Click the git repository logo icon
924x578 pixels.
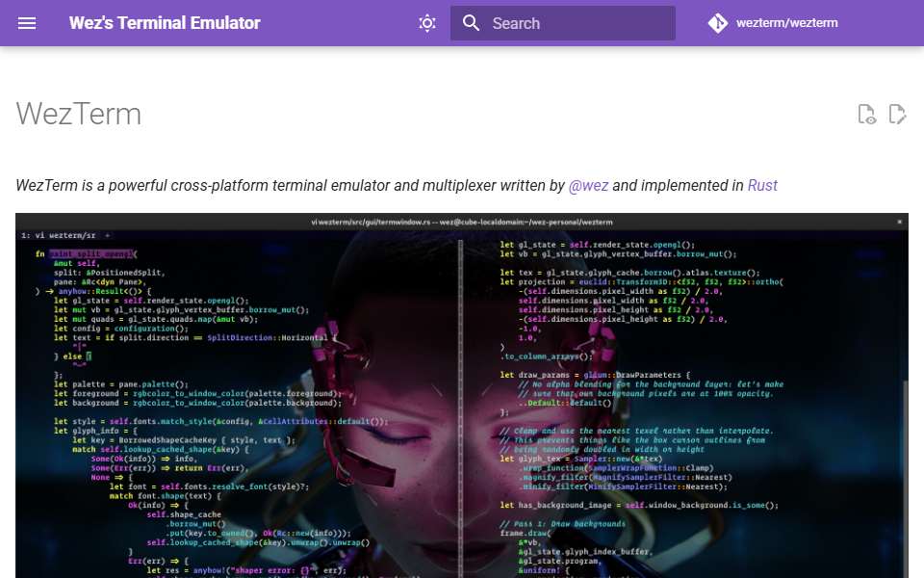718,23
